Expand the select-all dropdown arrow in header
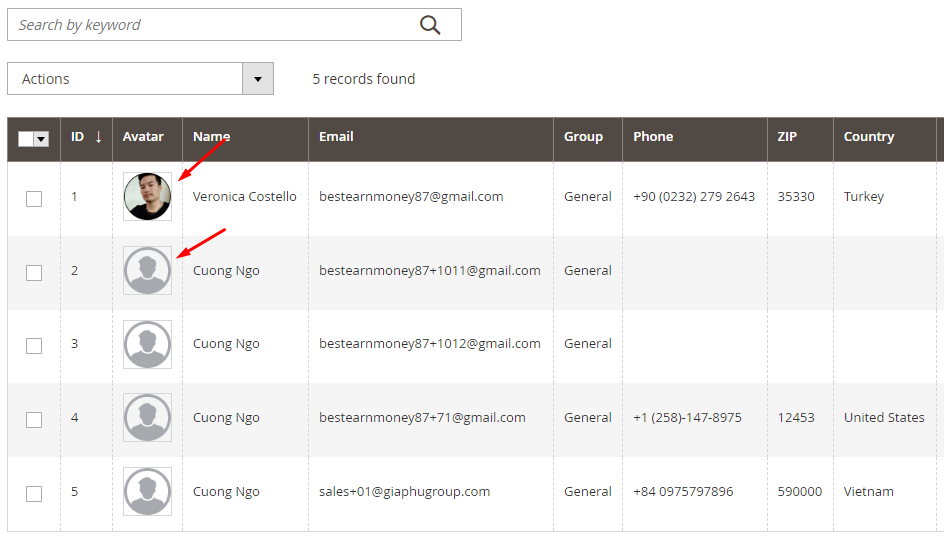The height and width of the screenshot is (558, 944). (42, 140)
